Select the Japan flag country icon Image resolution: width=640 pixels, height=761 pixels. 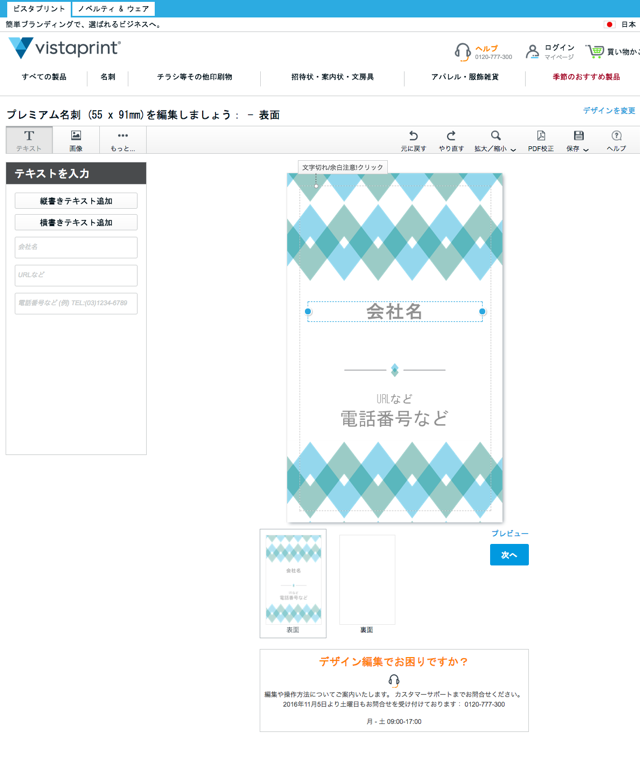609,24
